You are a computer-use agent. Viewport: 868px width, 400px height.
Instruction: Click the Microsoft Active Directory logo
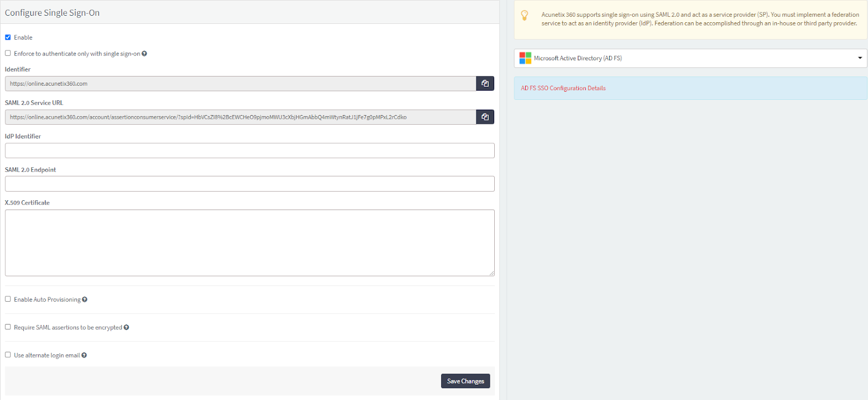point(525,58)
